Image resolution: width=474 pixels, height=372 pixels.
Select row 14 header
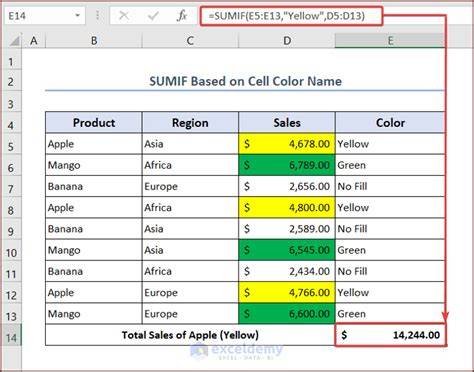11,336
